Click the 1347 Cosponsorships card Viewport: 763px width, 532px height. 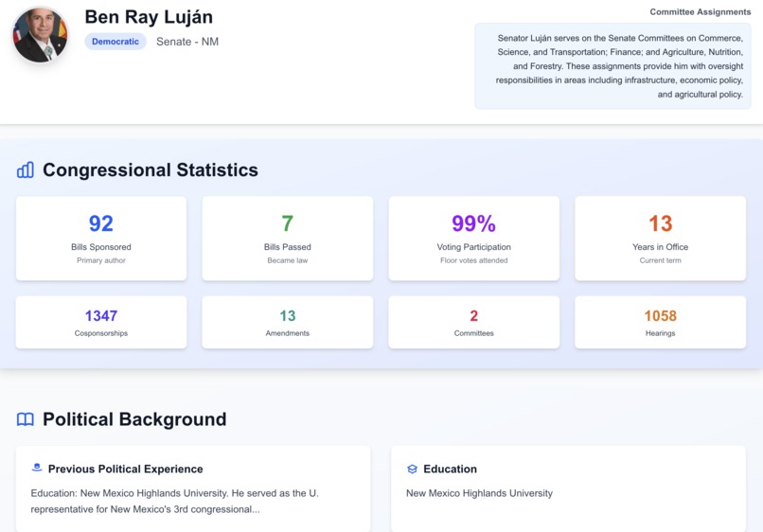101,322
